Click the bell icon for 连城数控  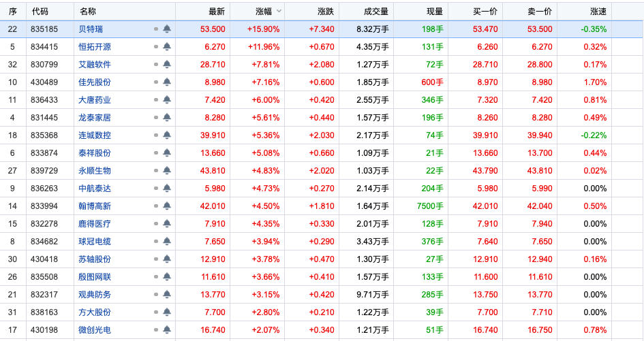click(167, 135)
